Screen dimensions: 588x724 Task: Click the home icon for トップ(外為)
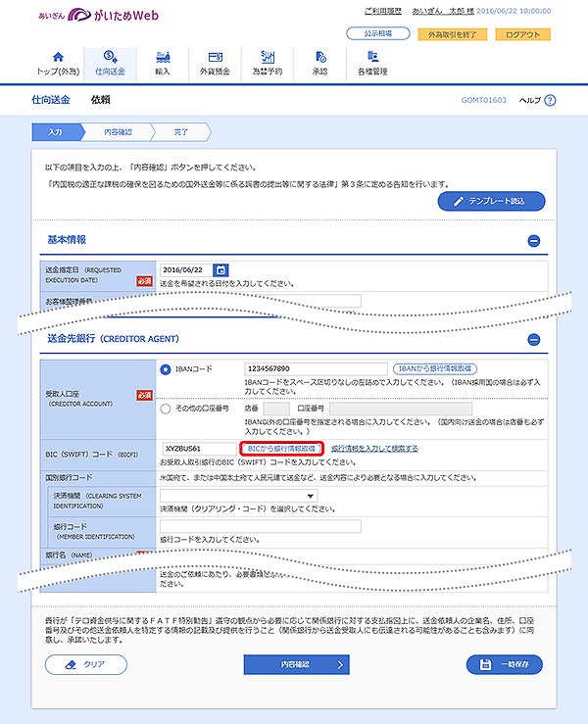(x=57, y=57)
